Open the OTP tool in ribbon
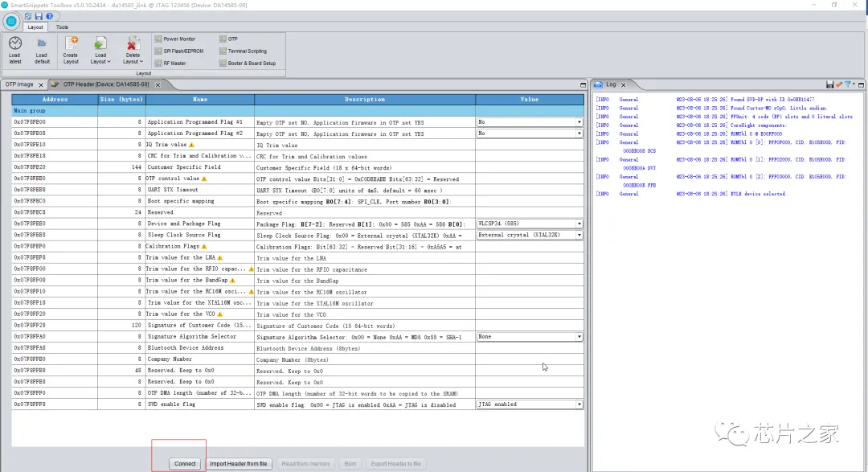This screenshot has height=472, width=868. click(228, 39)
